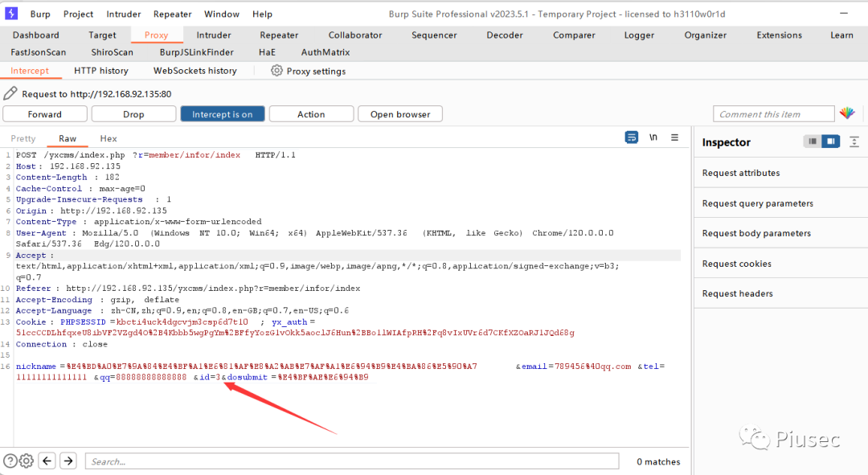This screenshot has height=475, width=868.
Task: Click the highlight color picker icon
Action: click(847, 113)
